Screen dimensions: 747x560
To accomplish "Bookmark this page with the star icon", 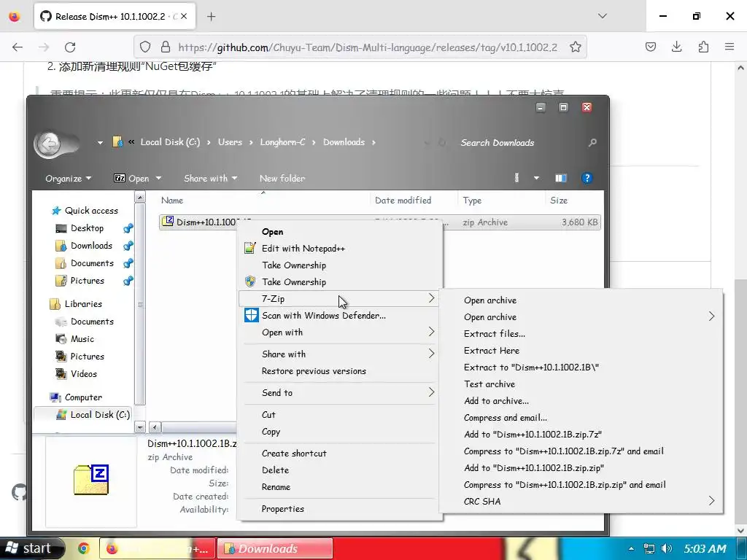I will 576,47.
